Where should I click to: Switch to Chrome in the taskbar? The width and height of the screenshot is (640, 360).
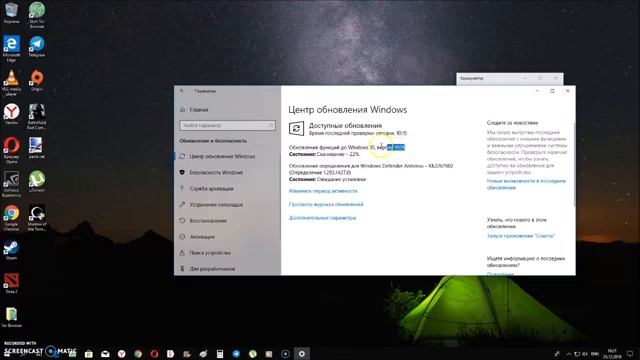138,353
